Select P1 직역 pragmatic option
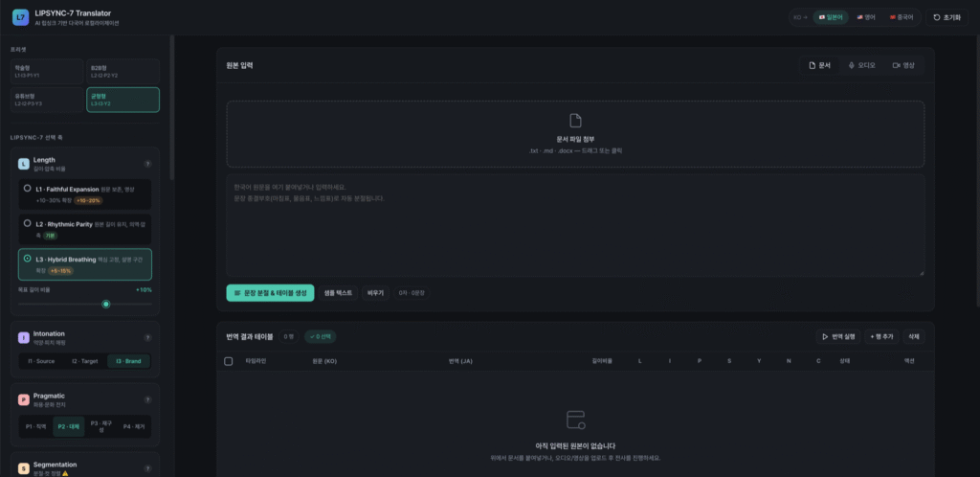The width and height of the screenshot is (980, 477). (x=35, y=426)
